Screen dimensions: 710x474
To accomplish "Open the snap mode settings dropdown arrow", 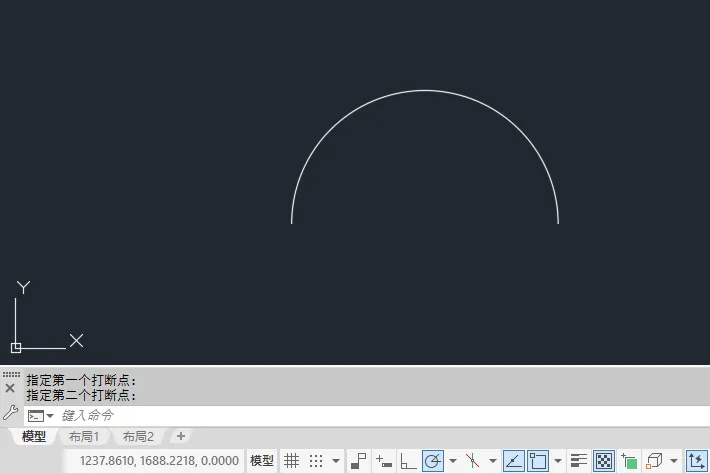I will pos(335,461).
